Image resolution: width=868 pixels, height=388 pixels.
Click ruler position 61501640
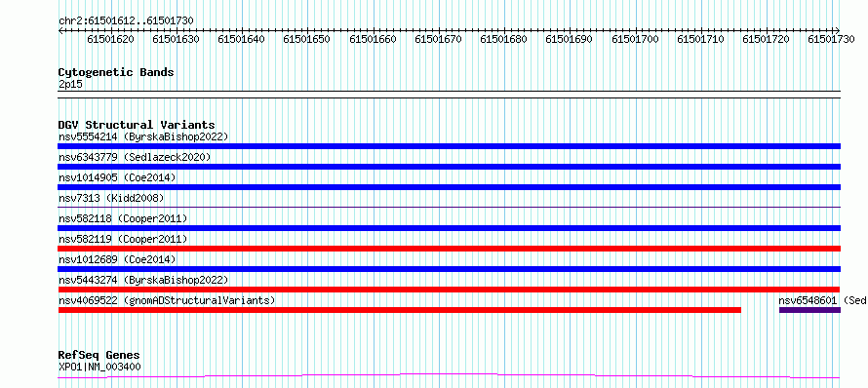pos(241,39)
